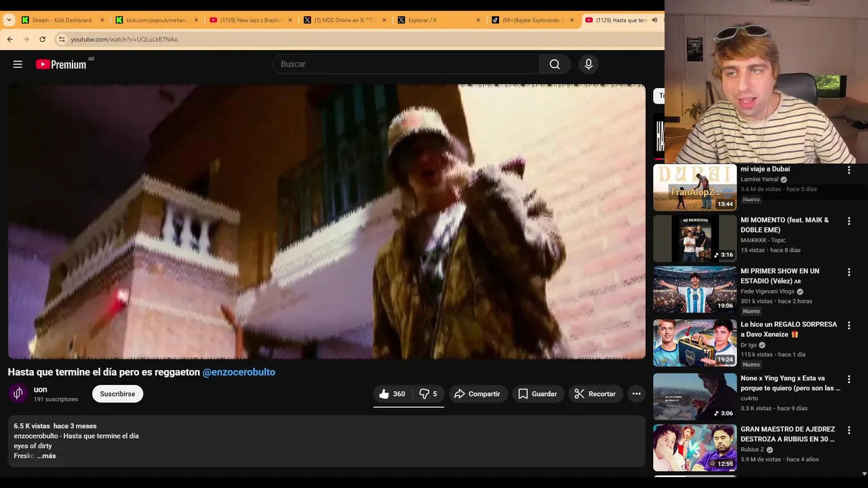Close the New Jazz x Brazilian tab
868x488 pixels.
[290, 20]
